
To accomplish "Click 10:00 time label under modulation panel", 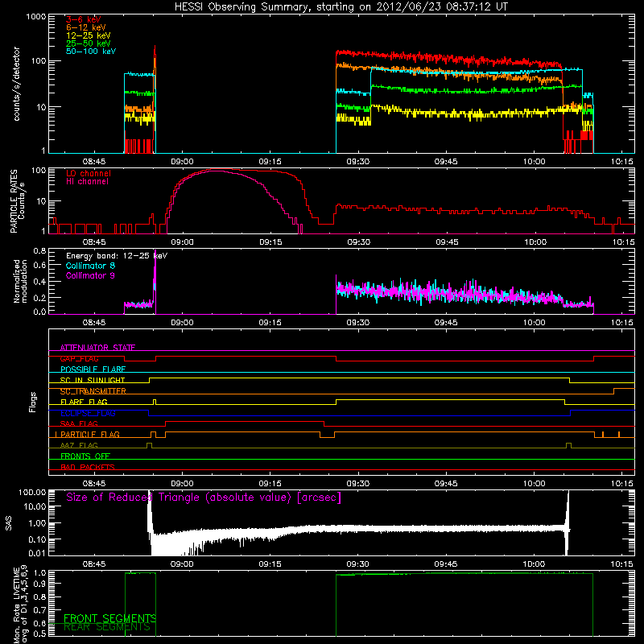I will [x=534, y=323].
